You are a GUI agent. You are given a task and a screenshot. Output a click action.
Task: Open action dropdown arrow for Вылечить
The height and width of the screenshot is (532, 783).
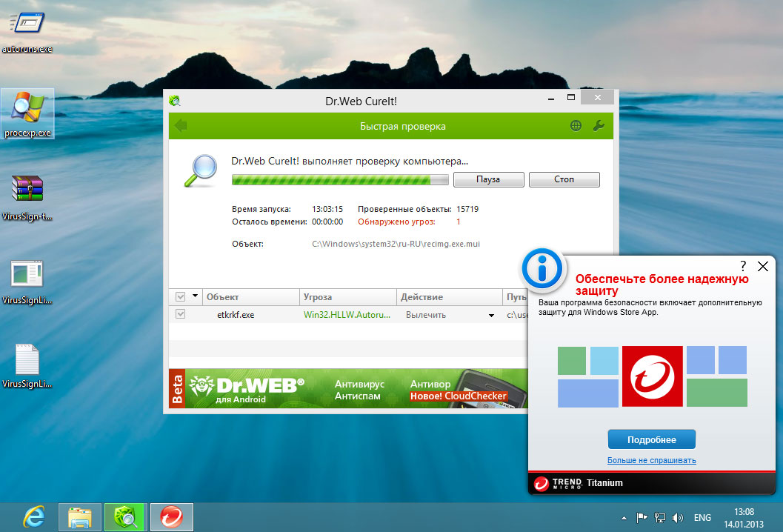(491, 315)
